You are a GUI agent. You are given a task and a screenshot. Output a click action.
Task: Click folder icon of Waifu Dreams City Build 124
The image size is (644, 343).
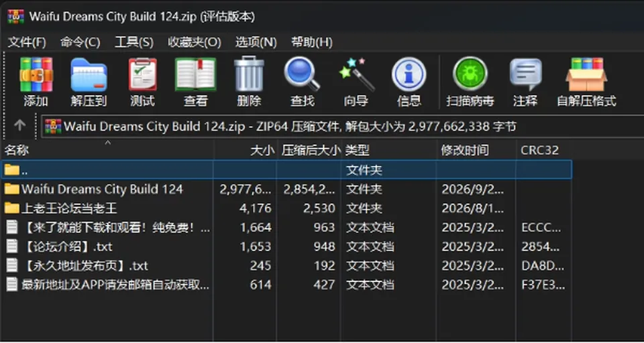click(12, 189)
